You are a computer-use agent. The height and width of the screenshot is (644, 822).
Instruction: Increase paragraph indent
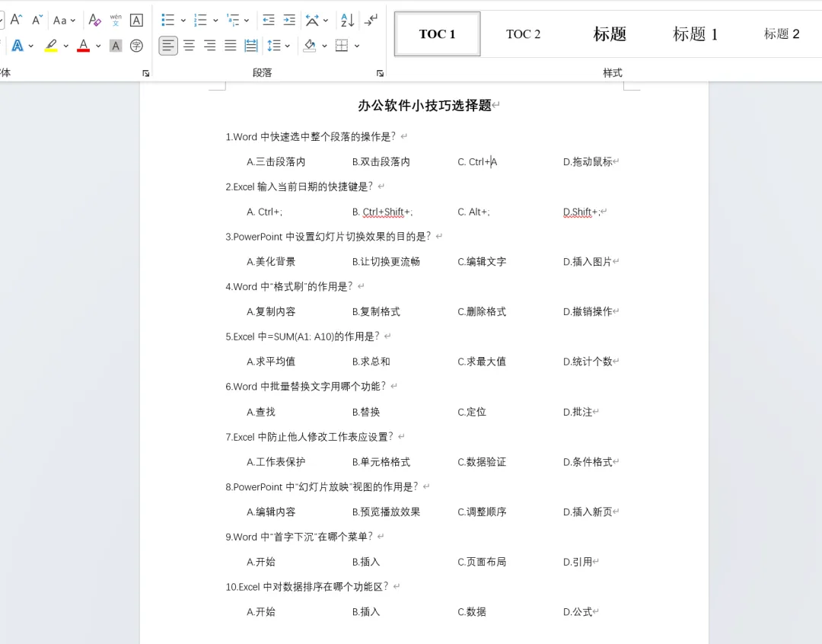pyautogui.click(x=289, y=20)
